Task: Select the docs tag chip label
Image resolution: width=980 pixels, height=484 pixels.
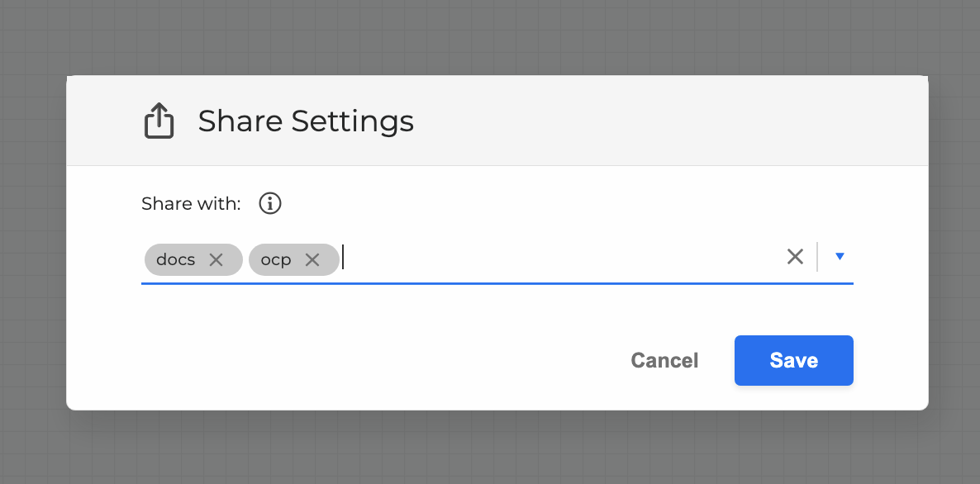Action: pos(175,259)
